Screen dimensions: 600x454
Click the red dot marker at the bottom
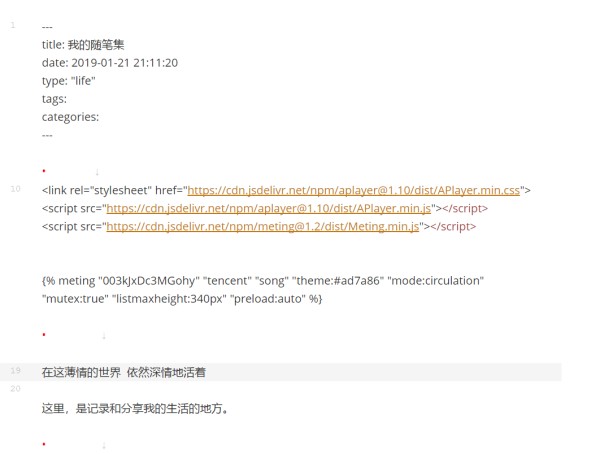coord(44,444)
